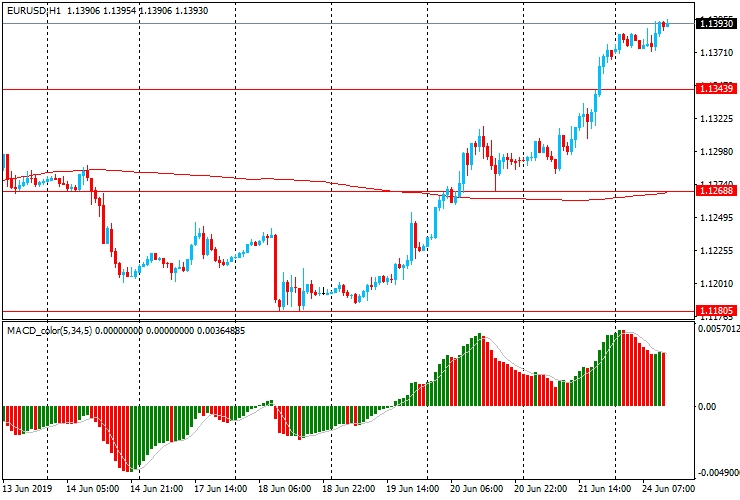Click the 18 Jun 06:00 time axis label
The image size is (740, 500).
point(285,488)
